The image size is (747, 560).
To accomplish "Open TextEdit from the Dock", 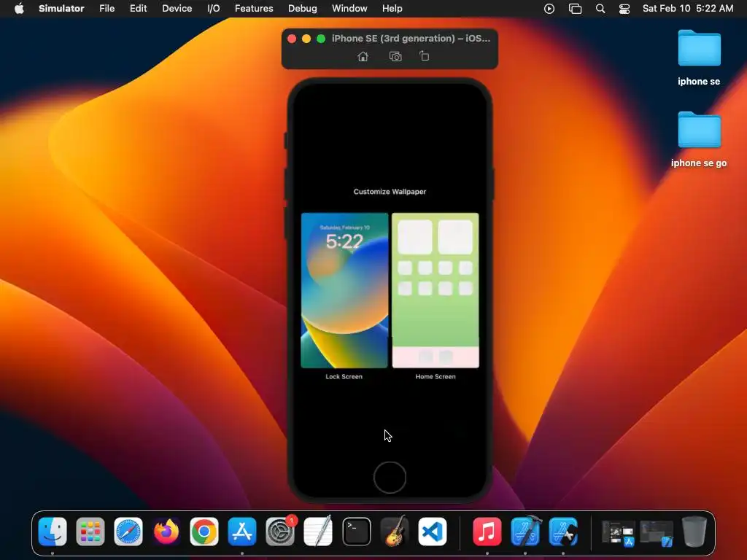I will pyautogui.click(x=318, y=532).
